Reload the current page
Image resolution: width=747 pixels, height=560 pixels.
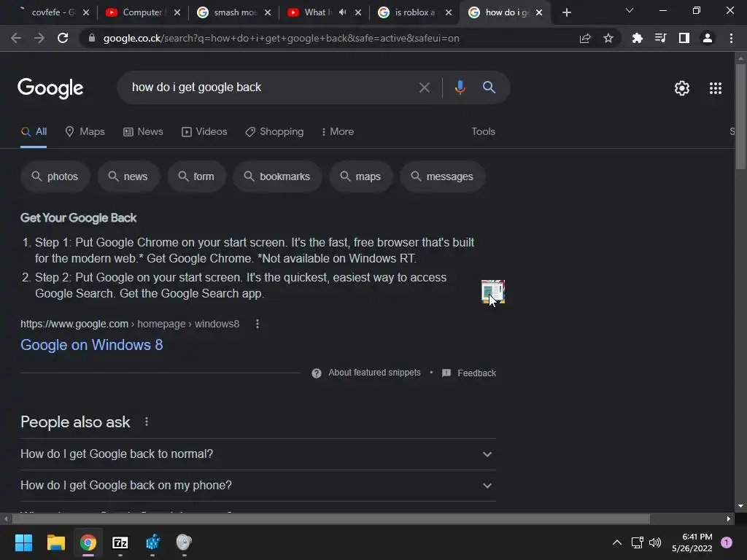[x=63, y=38]
